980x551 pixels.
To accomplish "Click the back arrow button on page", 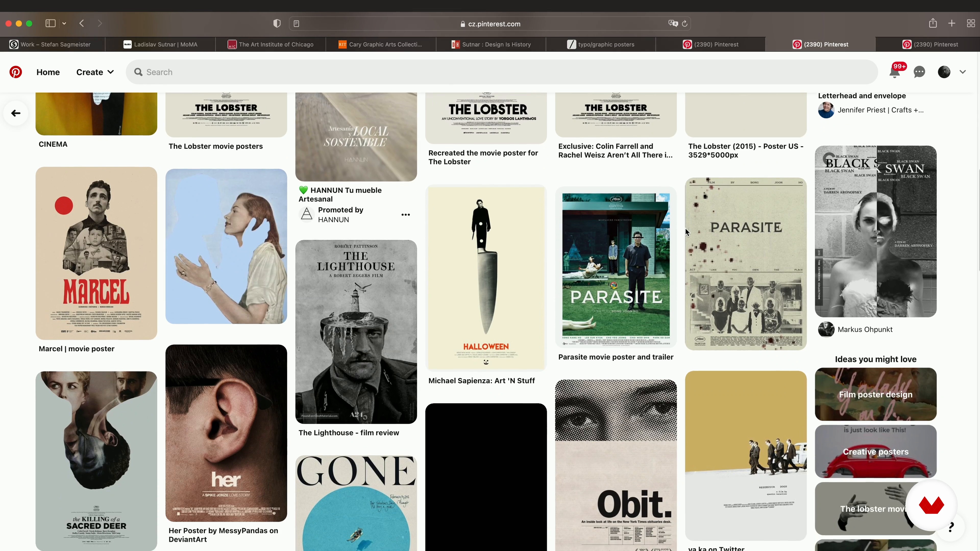I will click(x=16, y=113).
